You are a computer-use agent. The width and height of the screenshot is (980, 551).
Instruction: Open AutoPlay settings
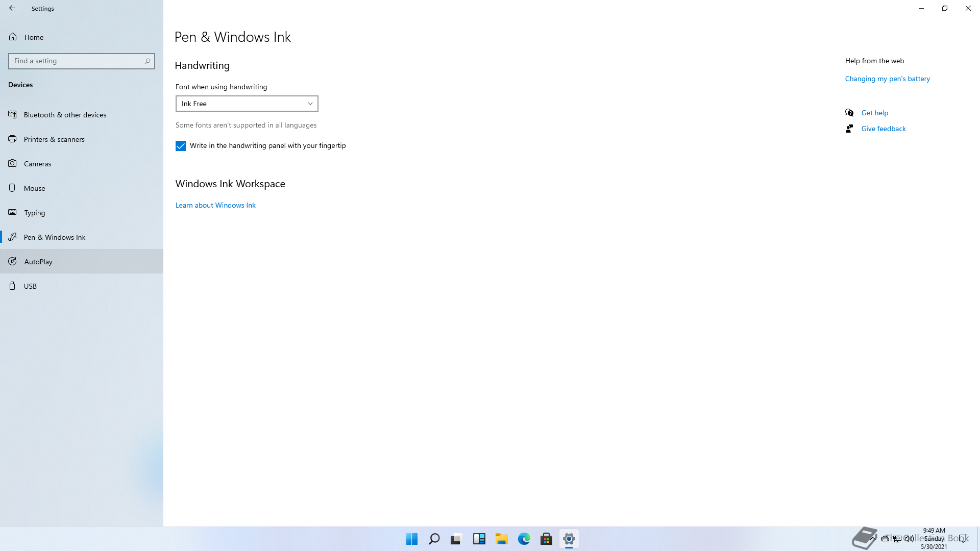pos(82,262)
